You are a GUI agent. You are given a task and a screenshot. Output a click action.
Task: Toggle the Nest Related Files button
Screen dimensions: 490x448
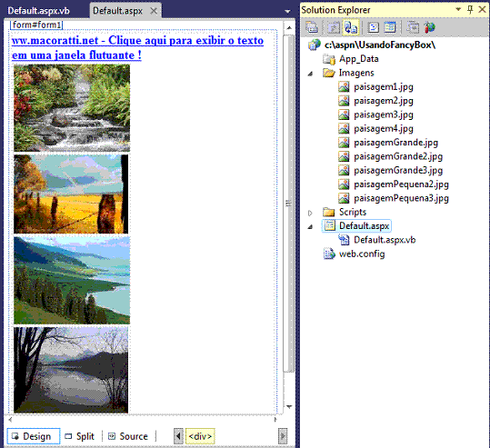point(351,27)
